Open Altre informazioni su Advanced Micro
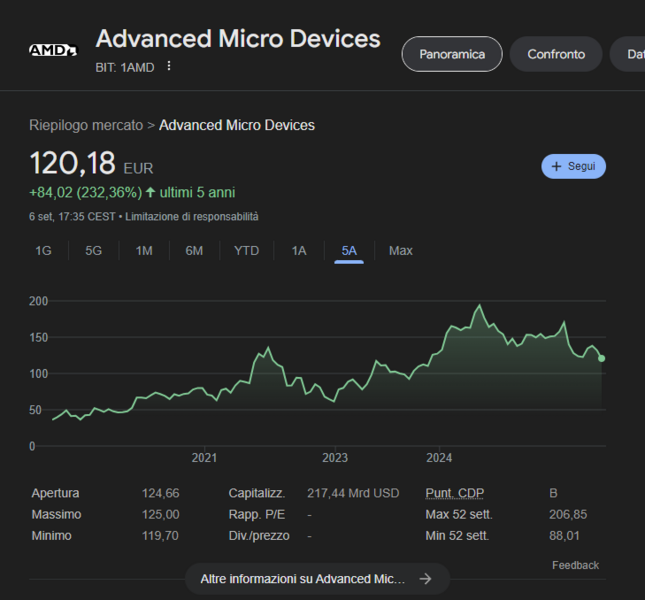 303,579
